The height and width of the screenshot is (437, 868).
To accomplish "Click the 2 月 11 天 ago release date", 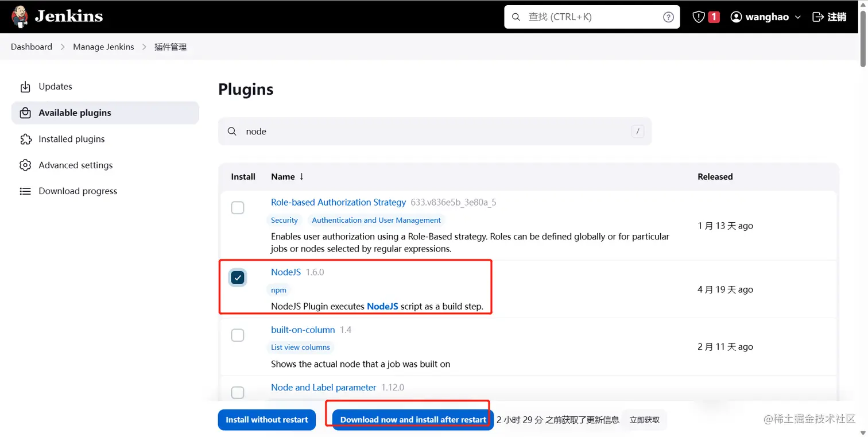I will point(725,347).
